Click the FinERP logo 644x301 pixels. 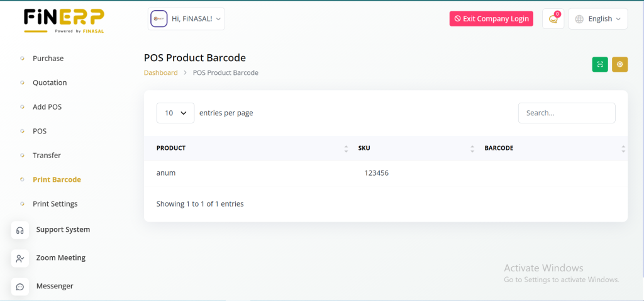(x=64, y=20)
